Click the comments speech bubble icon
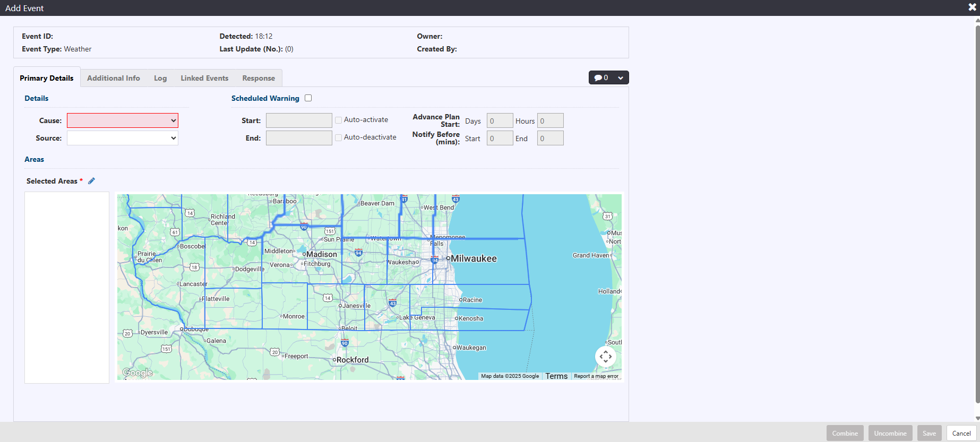Screen dimensions: 980x442 [x=598, y=78]
